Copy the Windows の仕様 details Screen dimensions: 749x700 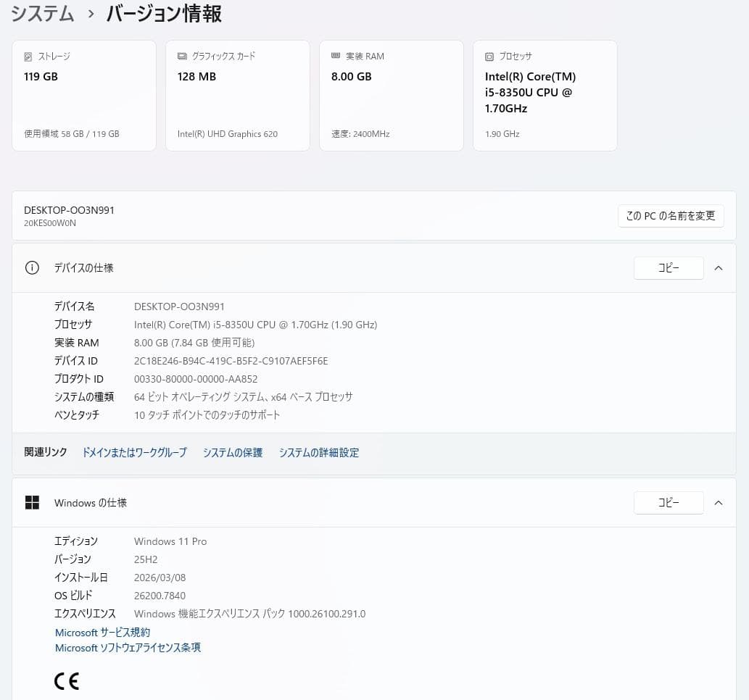click(x=669, y=502)
